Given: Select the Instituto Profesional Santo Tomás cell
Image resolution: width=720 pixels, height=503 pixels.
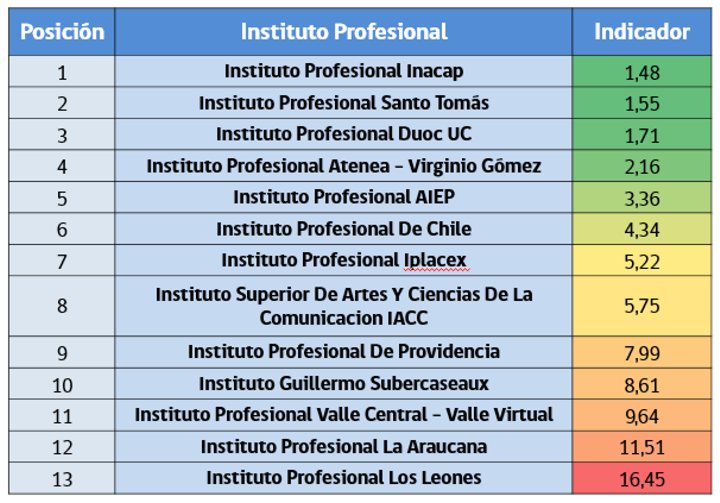Looking at the screenshot, I should [x=343, y=103].
